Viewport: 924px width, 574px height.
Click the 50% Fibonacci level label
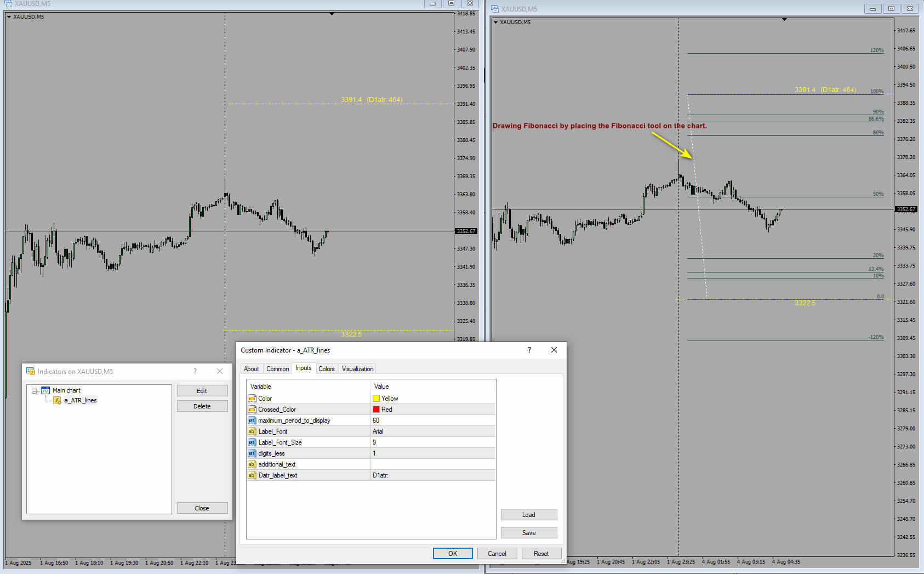pyautogui.click(x=879, y=194)
